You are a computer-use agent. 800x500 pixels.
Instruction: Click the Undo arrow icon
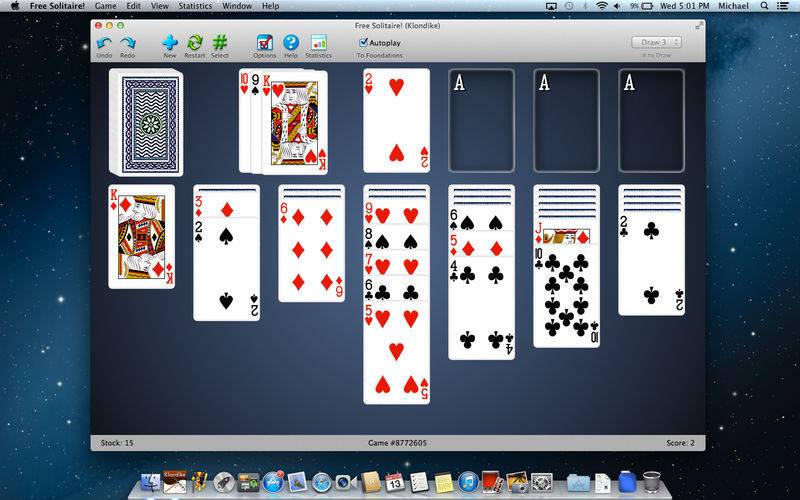tap(104, 43)
